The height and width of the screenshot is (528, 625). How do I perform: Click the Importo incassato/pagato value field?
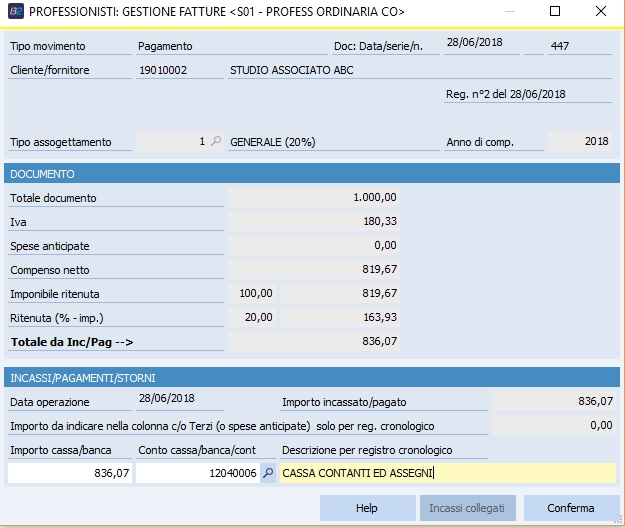pos(553,401)
